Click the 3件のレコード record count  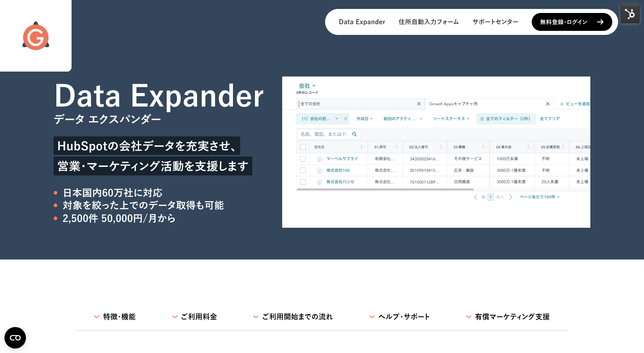click(x=307, y=93)
